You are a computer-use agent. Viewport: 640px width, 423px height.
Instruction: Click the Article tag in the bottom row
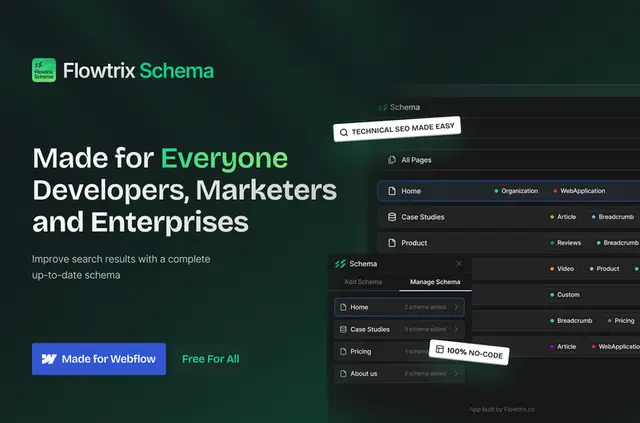click(563, 347)
